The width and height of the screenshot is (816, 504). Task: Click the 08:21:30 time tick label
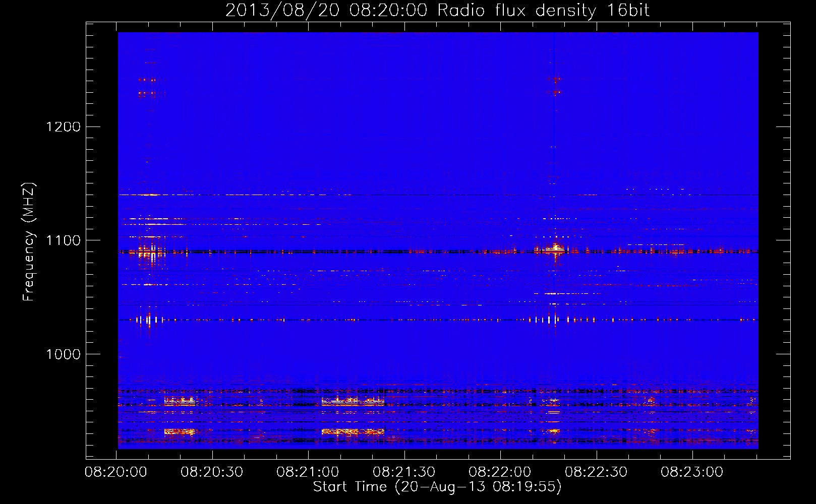(x=404, y=472)
